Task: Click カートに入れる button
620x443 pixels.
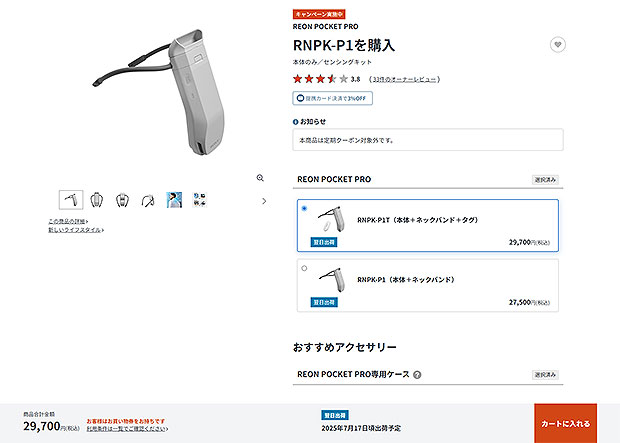Action: click(x=565, y=423)
